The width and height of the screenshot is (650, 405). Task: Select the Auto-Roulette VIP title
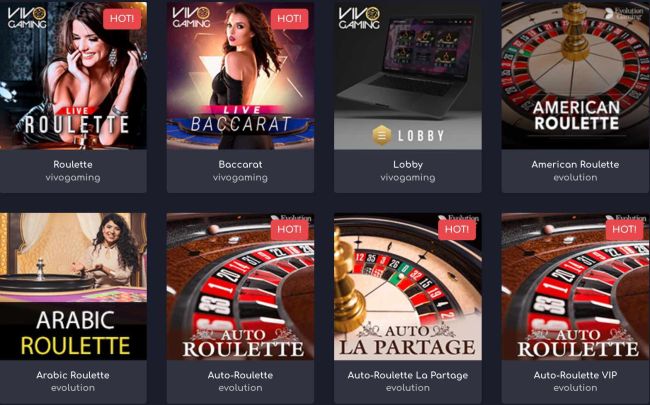575,375
